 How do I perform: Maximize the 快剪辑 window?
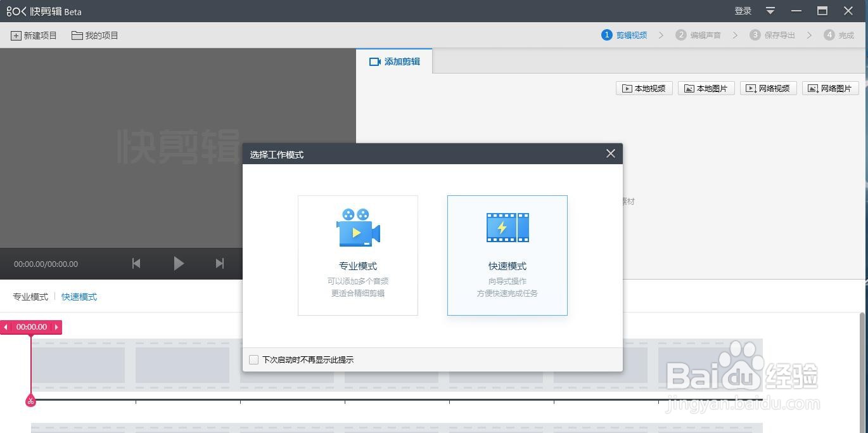click(x=822, y=11)
